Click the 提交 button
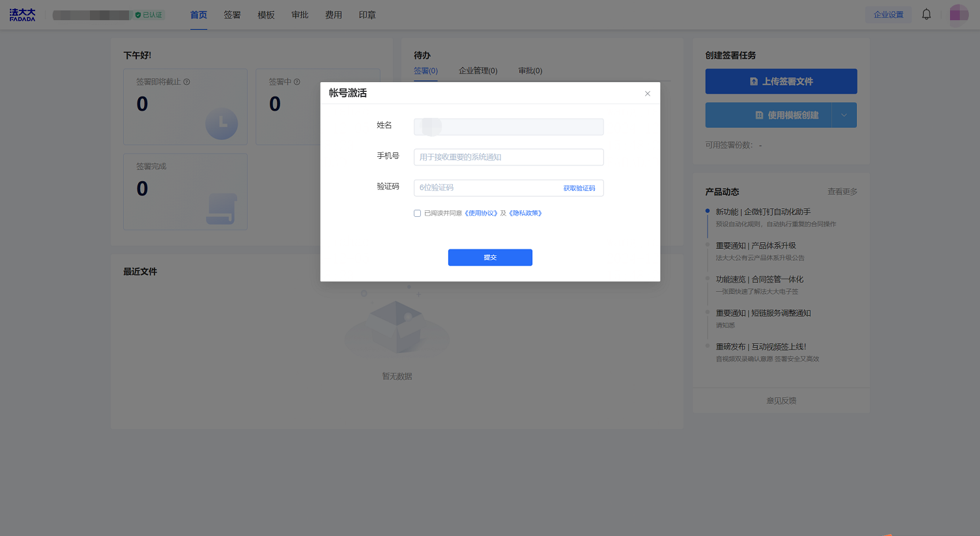The height and width of the screenshot is (536, 980). coord(490,257)
